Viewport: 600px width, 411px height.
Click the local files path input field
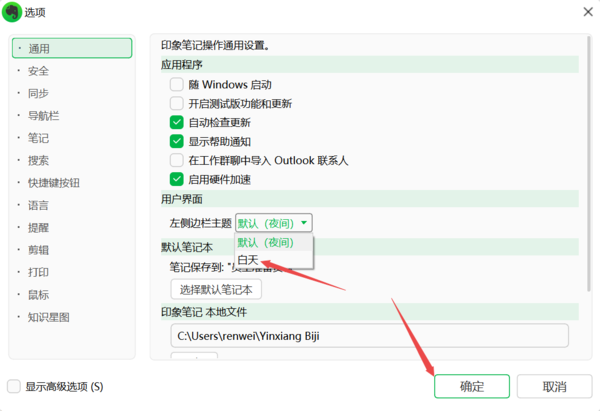(368, 335)
